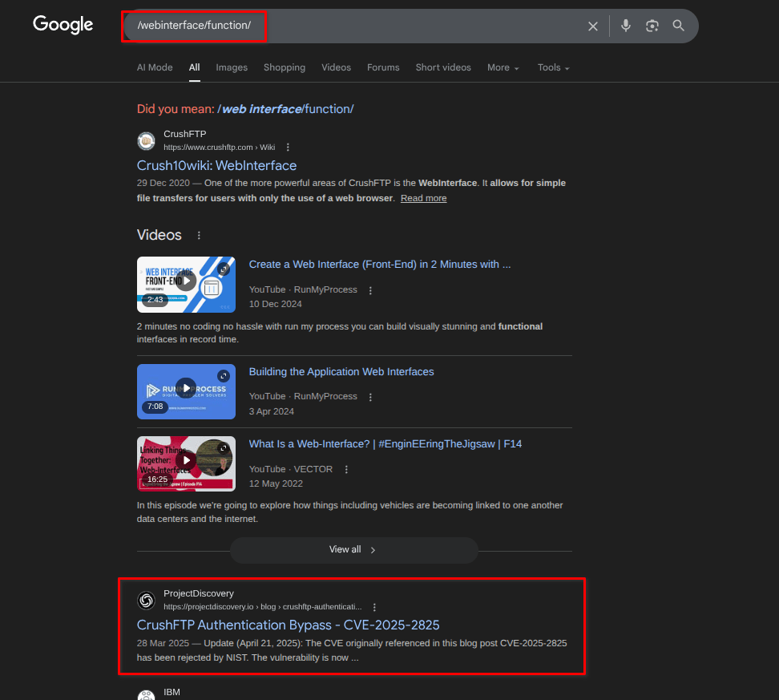Play the 7:08 RunMyProcess video
This screenshot has width=779, height=700.
click(x=186, y=388)
